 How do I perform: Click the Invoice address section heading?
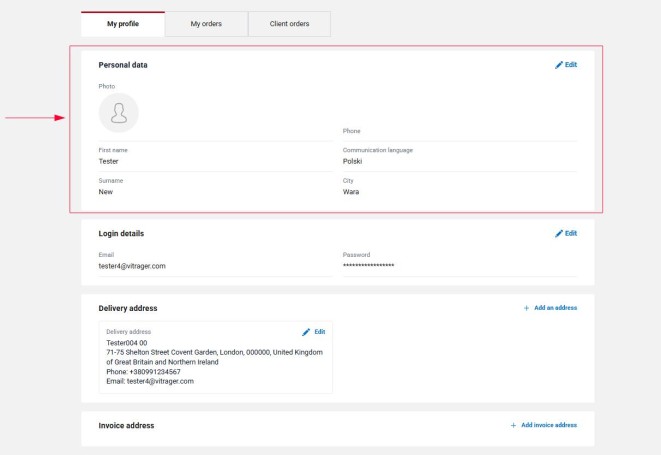point(126,426)
